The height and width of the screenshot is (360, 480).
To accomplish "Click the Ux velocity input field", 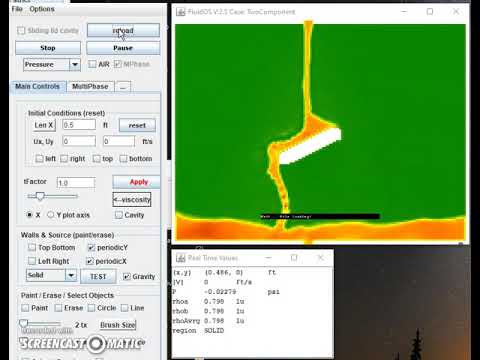I will [79, 141].
